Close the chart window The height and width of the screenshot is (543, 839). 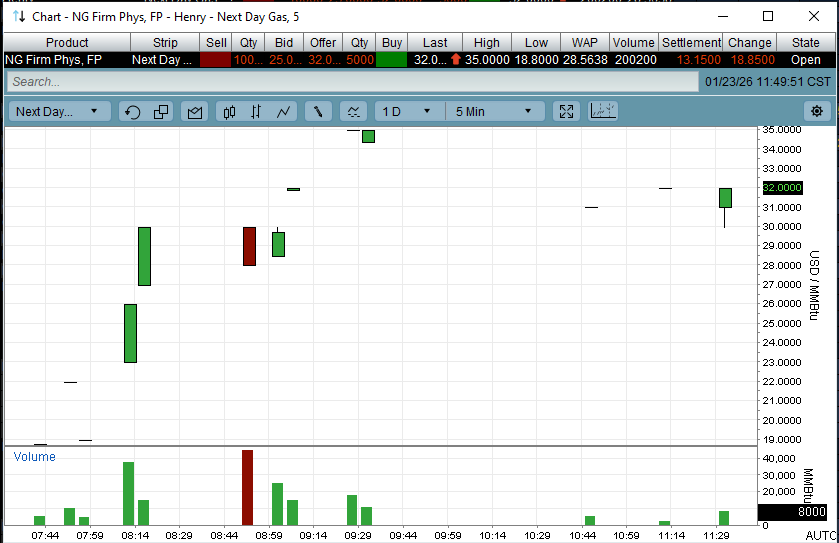coord(814,16)
